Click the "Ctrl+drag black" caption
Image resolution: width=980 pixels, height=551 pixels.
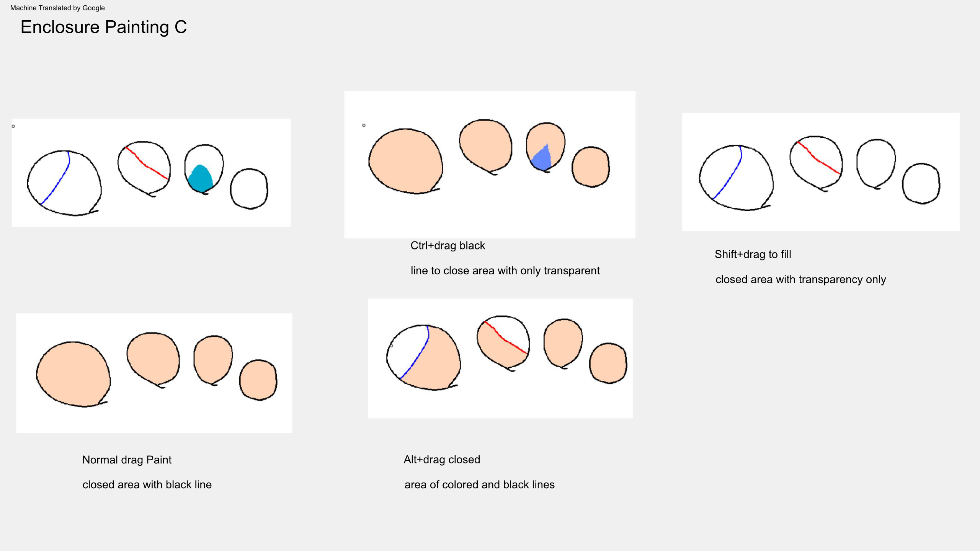(448, 246)
